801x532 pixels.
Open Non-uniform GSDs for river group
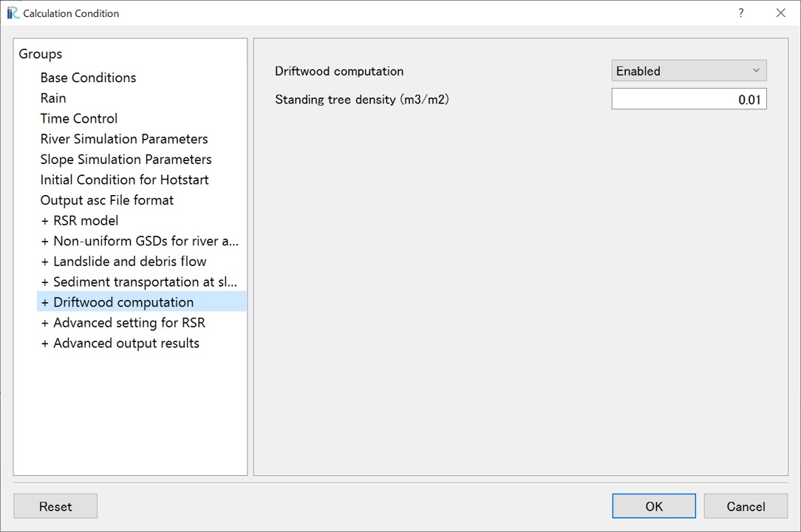coord(140,241)
